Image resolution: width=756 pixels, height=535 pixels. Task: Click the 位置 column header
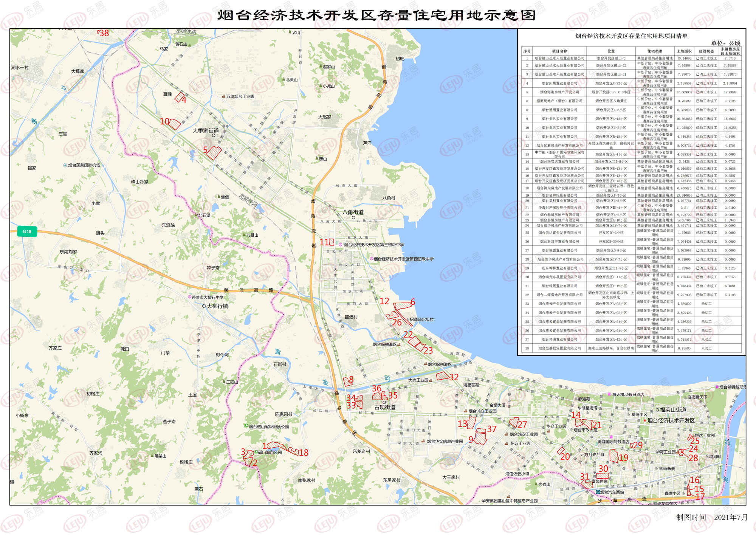611,51
